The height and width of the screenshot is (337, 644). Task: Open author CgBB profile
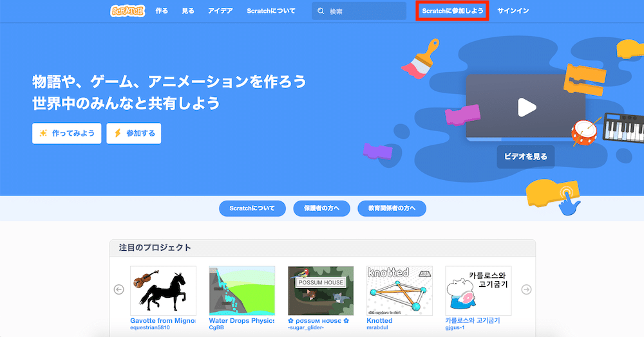point(216,327)
